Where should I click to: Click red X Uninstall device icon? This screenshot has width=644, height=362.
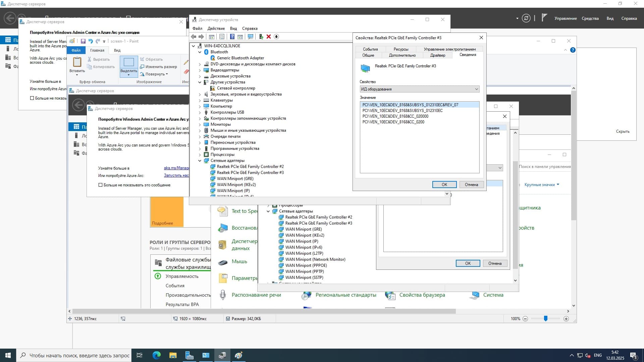[269, 37]
